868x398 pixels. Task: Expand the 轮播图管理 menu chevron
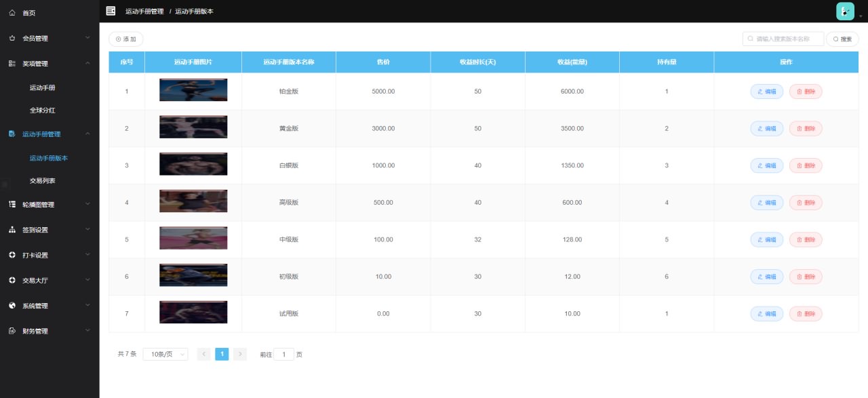click(x=87, y=204)
